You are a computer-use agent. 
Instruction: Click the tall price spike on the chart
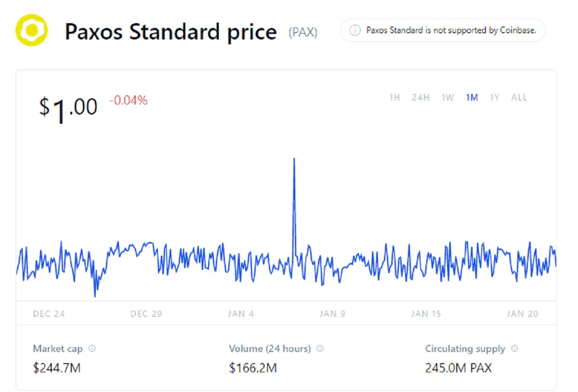[294, 183]
